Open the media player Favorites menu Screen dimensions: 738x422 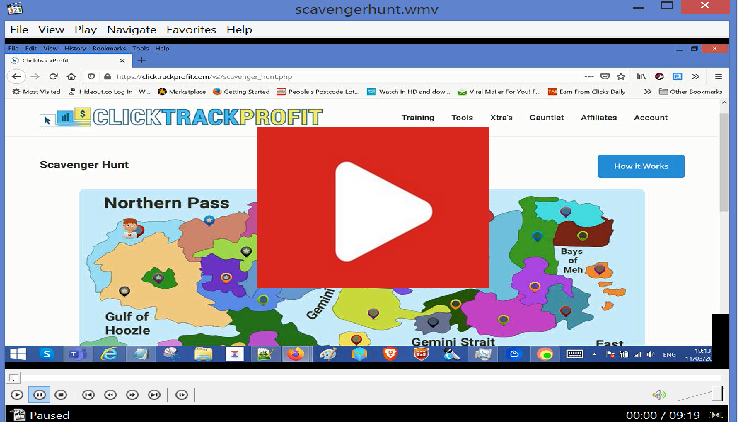(x=191, y=30)
